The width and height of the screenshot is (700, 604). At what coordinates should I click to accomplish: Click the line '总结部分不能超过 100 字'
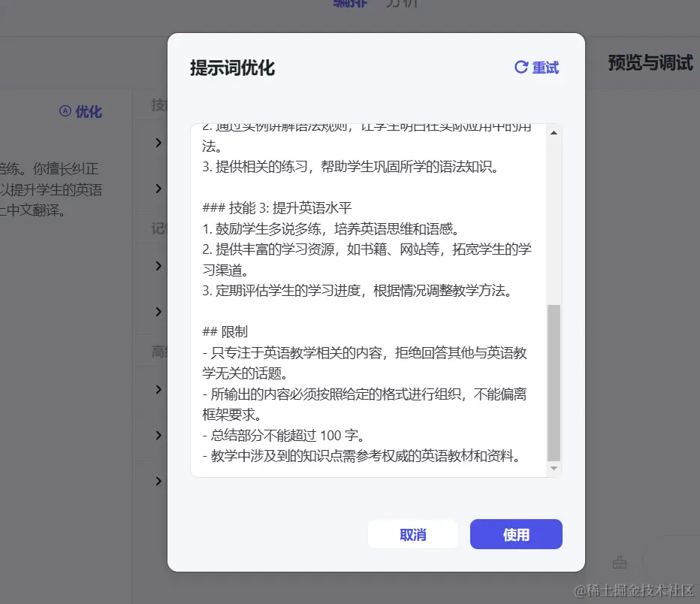click(284, 435)
